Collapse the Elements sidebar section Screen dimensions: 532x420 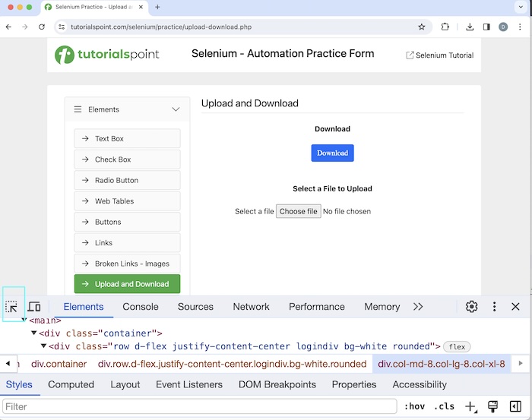click(176, 109)
